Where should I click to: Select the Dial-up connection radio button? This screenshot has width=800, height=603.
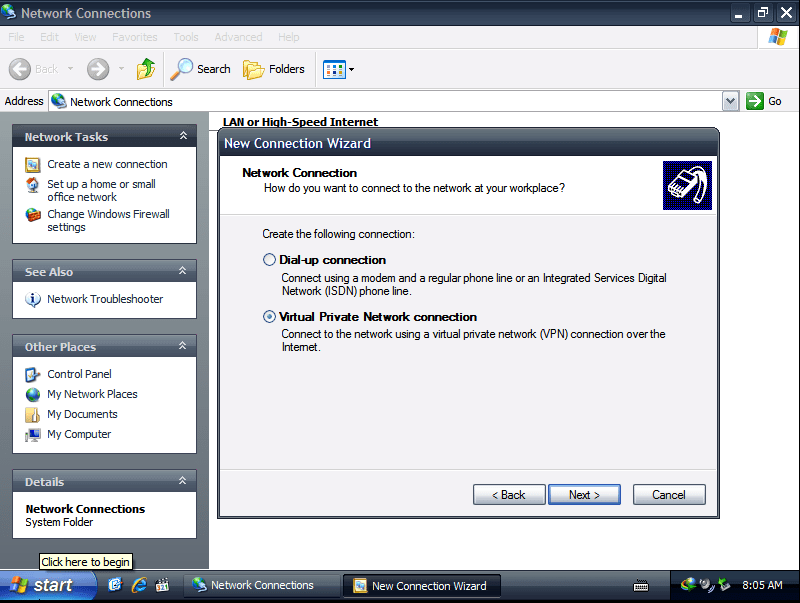point(269,260)
